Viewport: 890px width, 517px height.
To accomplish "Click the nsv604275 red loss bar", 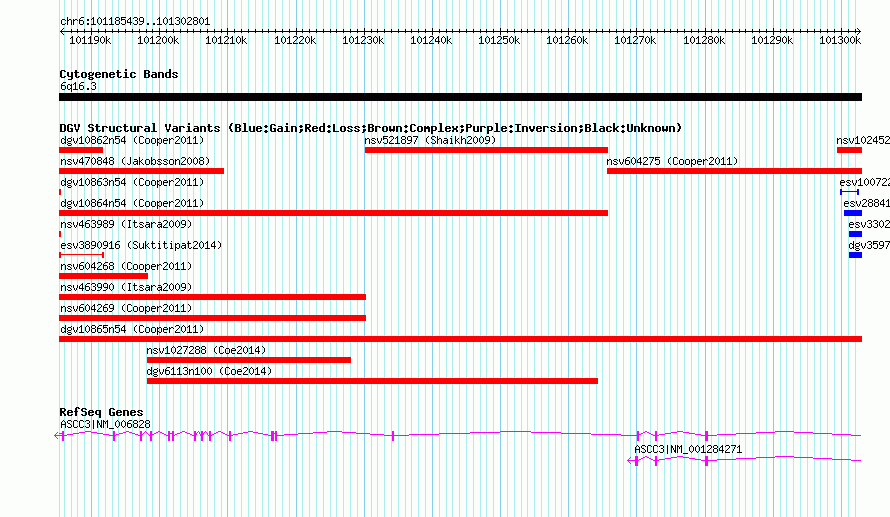I will tap(734, 171).
